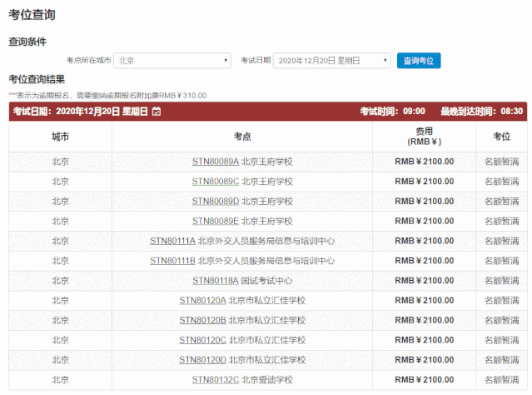Select the STN80120C test center link

[x=202, y=340]
